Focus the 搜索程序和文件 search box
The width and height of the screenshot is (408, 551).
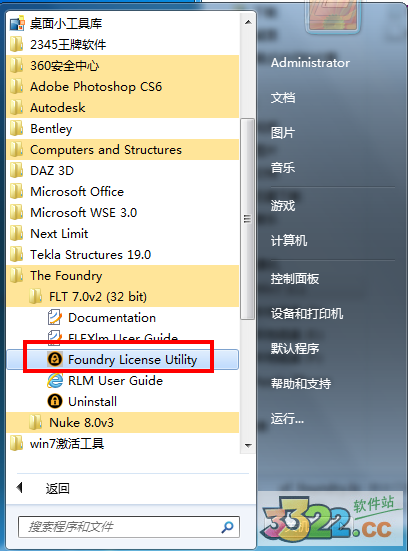click(129, 527)
